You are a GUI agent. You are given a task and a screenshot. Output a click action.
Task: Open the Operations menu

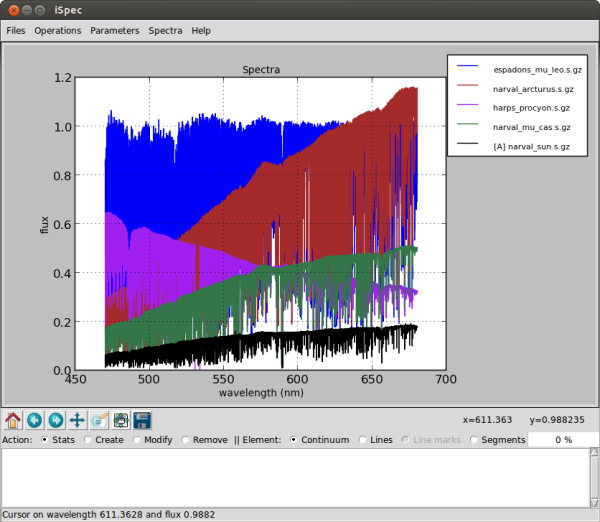click(58, 31)
